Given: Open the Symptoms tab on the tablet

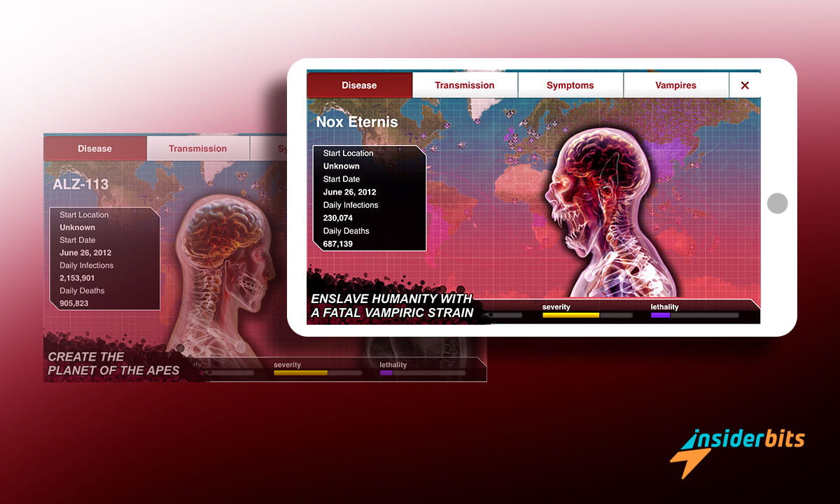Looking at the screenshot, I should (x=570, y=85).
